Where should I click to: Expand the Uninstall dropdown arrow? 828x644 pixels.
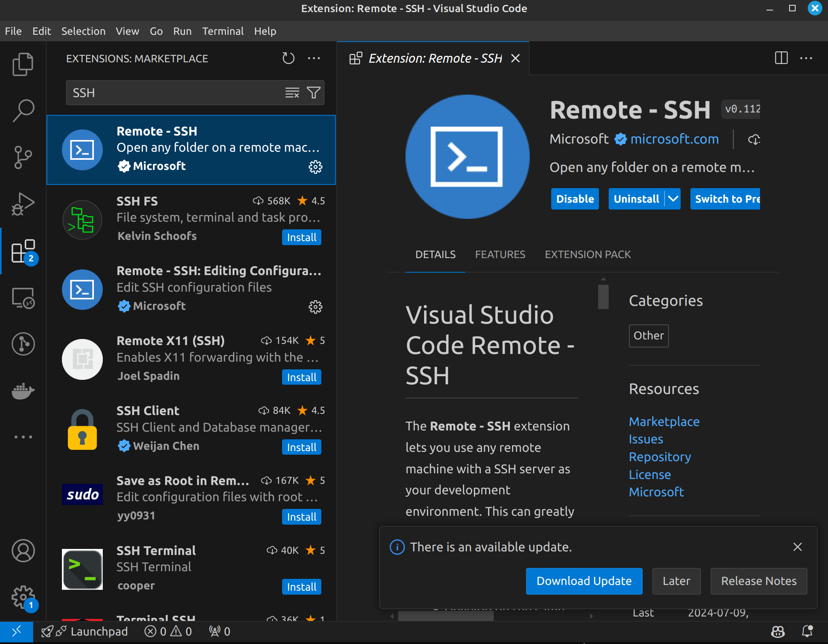tap(673, 199)
